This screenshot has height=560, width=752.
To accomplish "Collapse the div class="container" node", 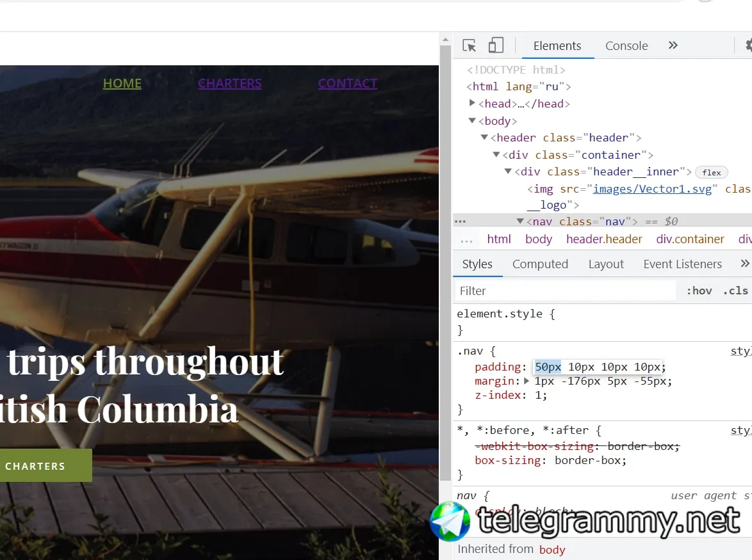I will click(x=496, y=154).
